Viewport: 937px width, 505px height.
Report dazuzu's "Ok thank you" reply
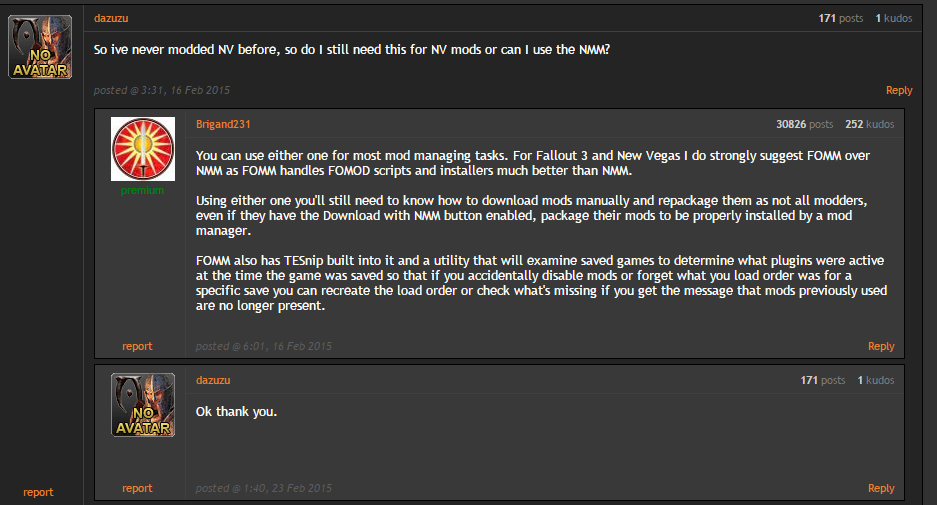pyautogui.click(x=137, y=488)
